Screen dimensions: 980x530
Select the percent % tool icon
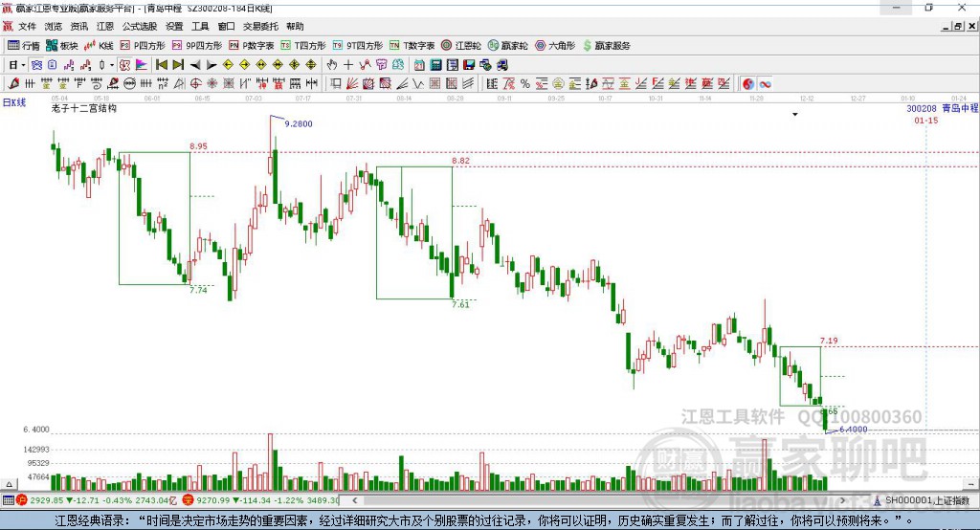point(525,83)
